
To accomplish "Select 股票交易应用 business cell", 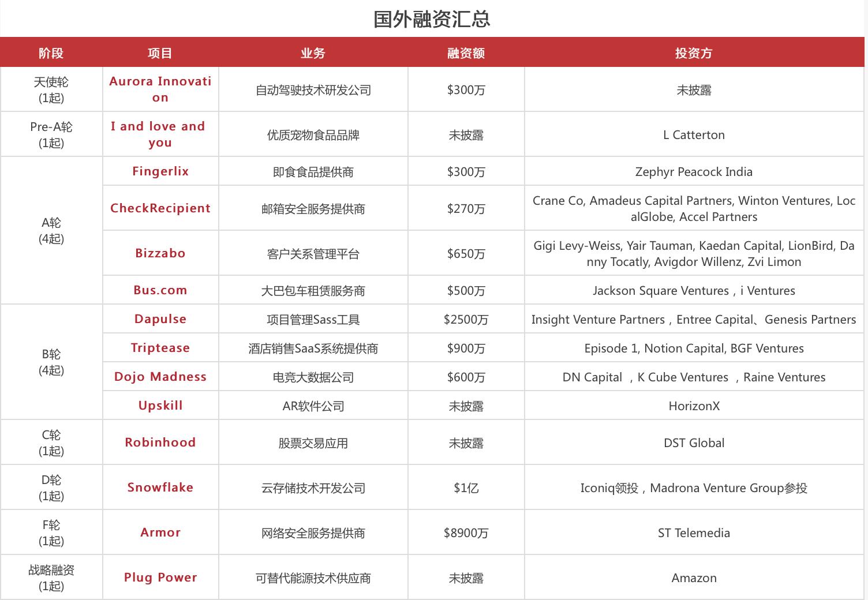I will point(313,444).
